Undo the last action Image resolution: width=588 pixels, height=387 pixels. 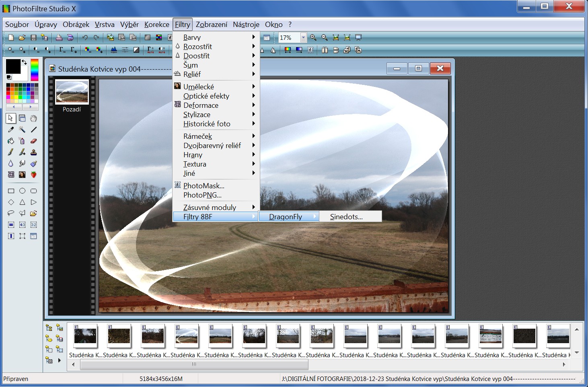[x=85, y=37]
